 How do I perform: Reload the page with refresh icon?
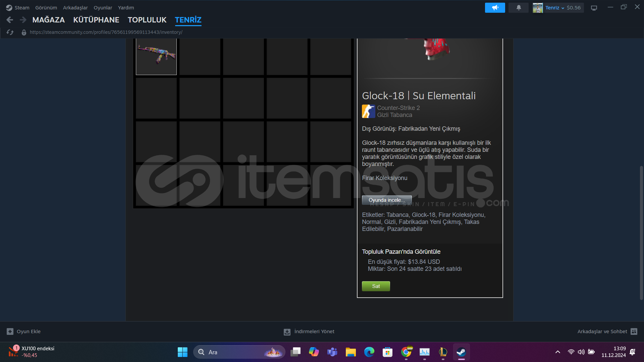pos(10,32)
